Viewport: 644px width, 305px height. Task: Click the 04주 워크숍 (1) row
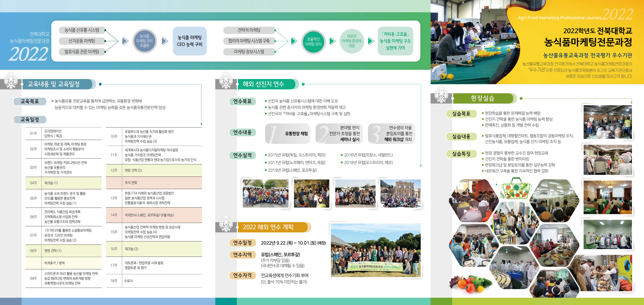point(63,183)
